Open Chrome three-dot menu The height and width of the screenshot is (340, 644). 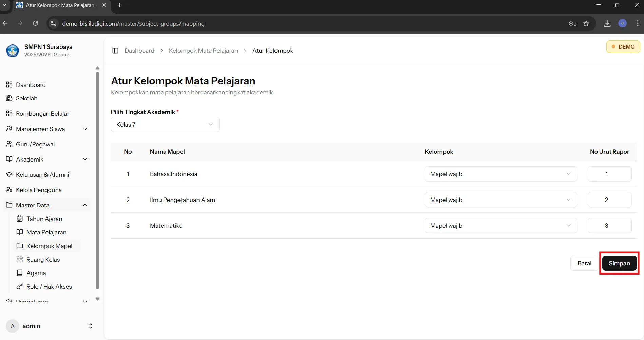click(638, 23)
